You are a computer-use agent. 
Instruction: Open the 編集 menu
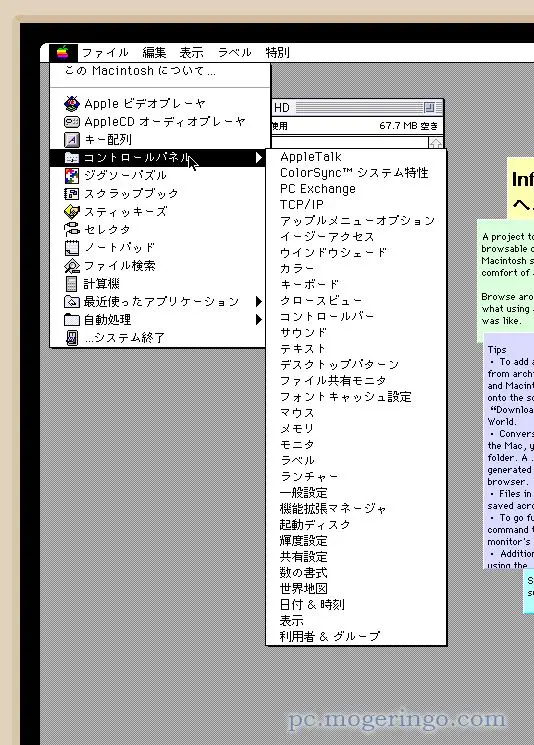click(154, 52)
